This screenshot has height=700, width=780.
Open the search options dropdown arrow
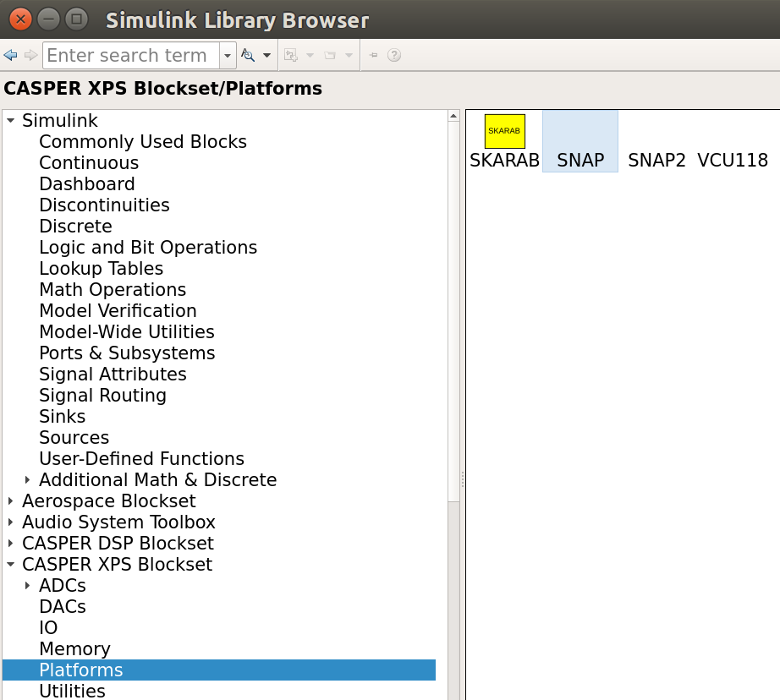(x=266, y=55)
